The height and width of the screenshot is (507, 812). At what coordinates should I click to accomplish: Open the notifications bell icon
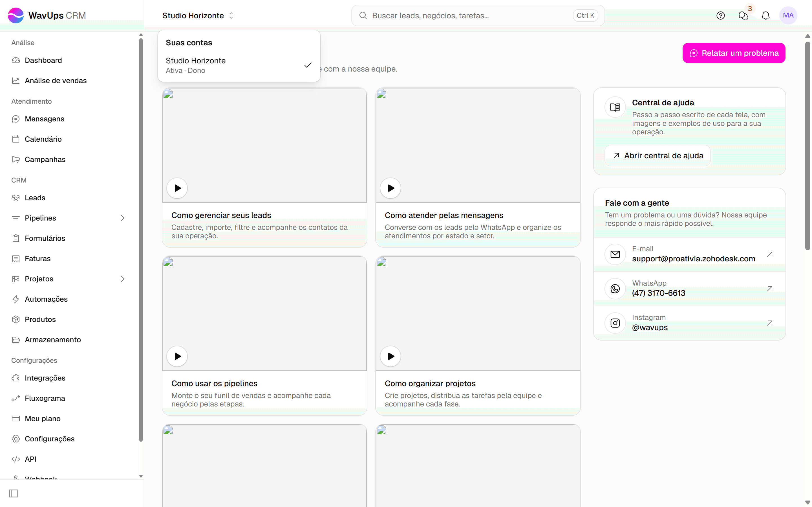point(765,15)
